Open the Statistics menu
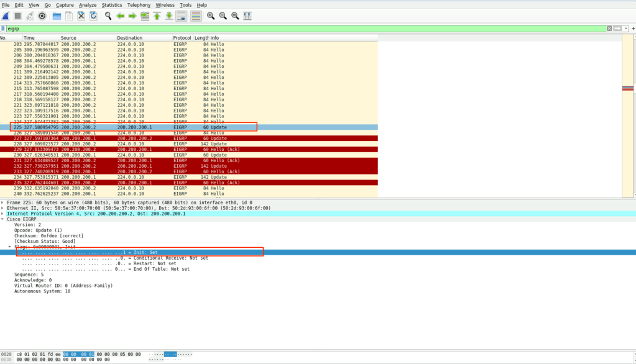 (112, 5)
